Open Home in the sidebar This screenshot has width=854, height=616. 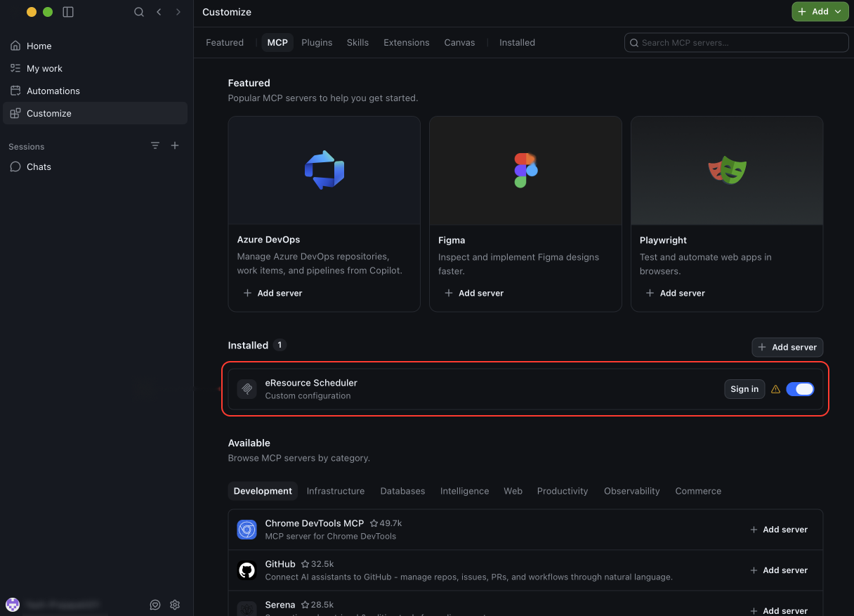(x=96, y=46)
